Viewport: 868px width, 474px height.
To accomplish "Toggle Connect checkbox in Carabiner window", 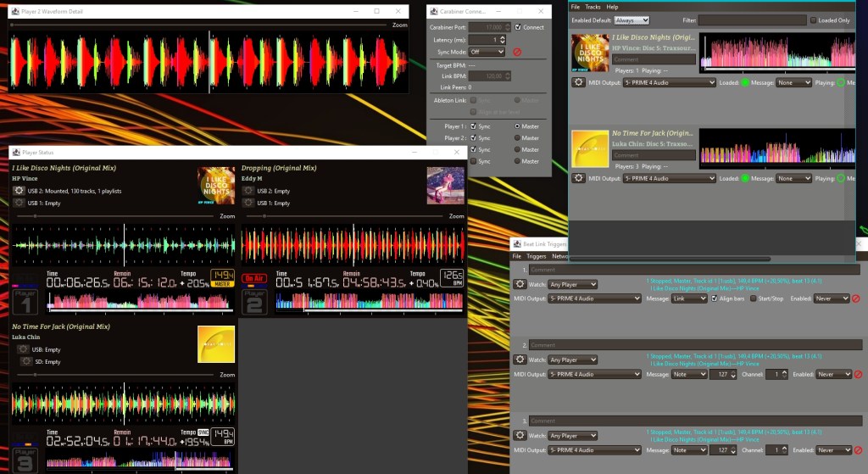I will [518, 27].
